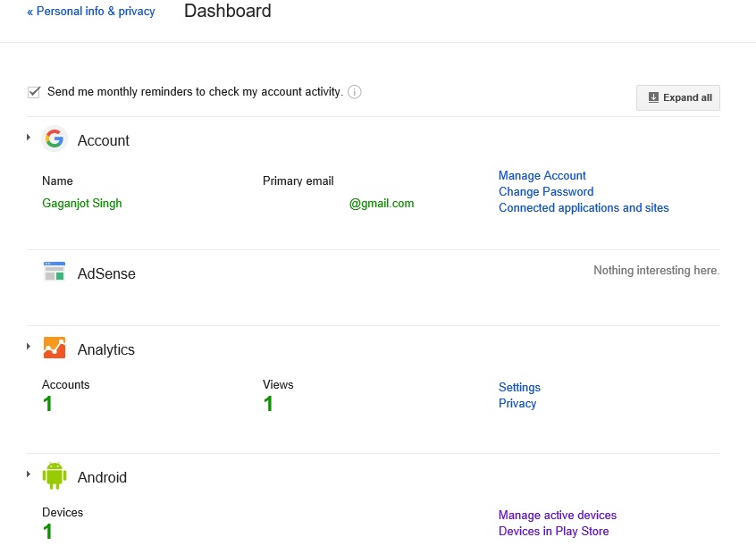Image resolution: width=756 pixels, height=554 pixels.
Task: Open Manage active devices link
Action: [558, 515]
